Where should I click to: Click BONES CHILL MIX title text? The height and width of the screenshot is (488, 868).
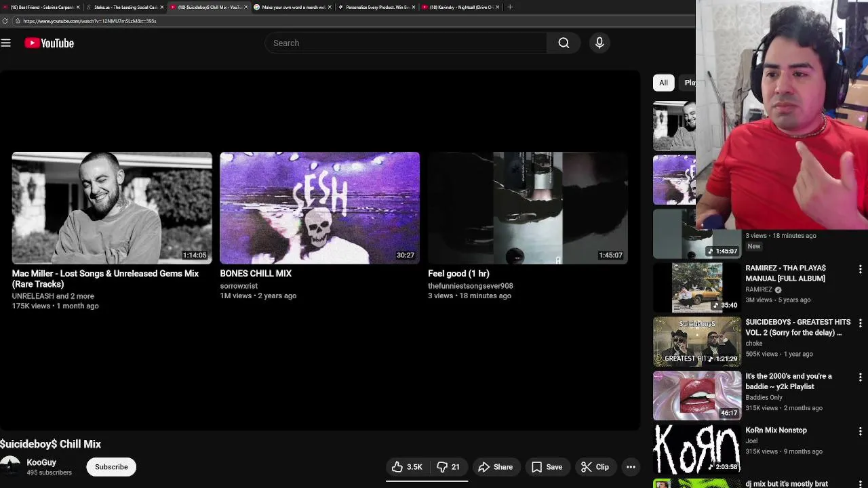256,273
